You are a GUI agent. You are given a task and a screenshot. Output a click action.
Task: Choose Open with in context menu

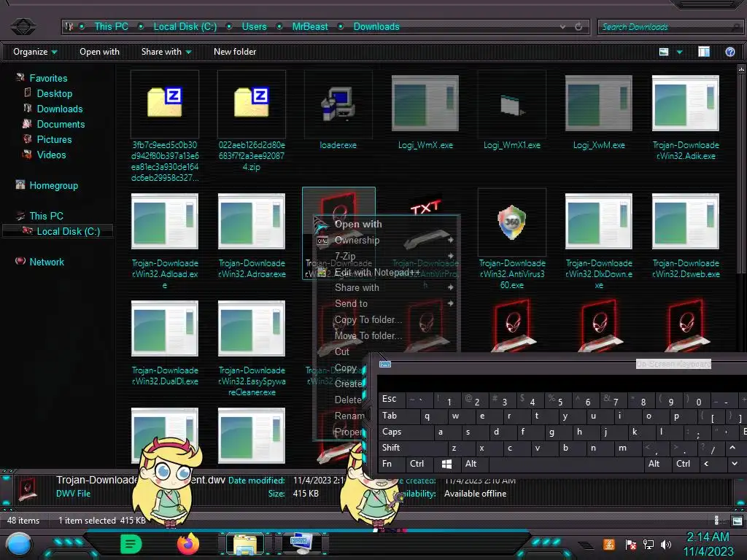386,225
